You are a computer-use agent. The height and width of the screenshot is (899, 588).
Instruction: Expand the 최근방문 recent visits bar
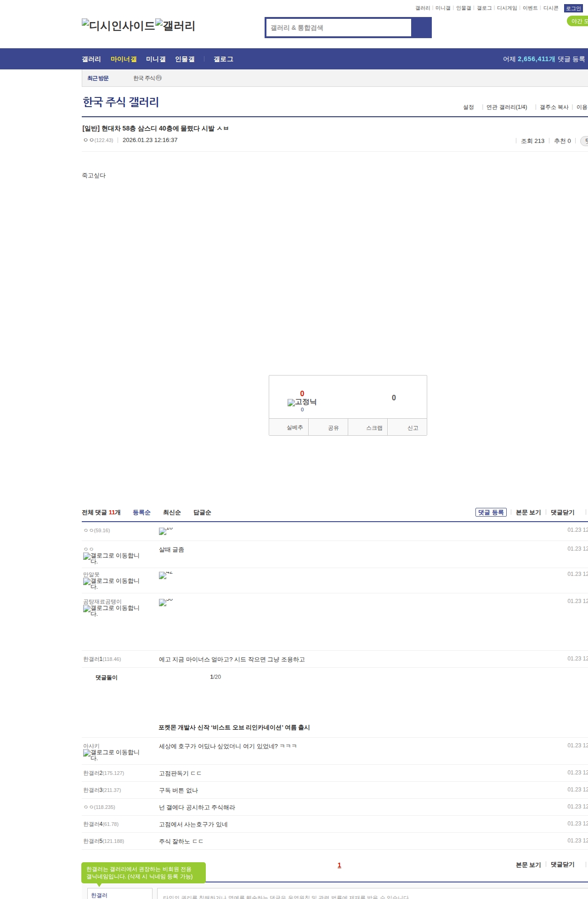tap(98, 78)
